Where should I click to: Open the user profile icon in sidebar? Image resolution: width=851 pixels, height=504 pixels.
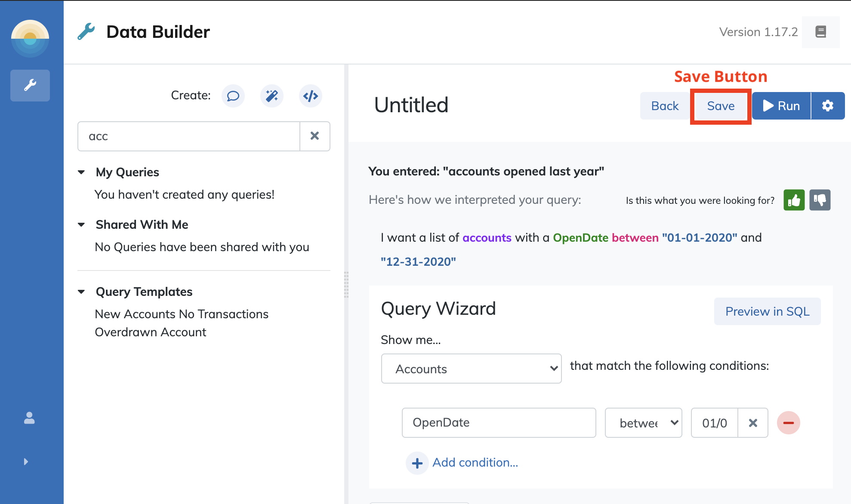[29, 418]
